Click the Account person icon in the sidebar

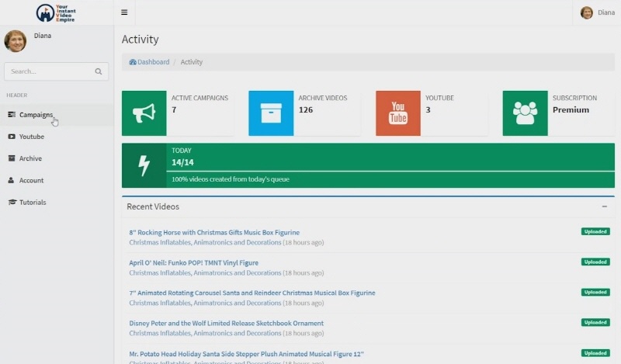11,180
